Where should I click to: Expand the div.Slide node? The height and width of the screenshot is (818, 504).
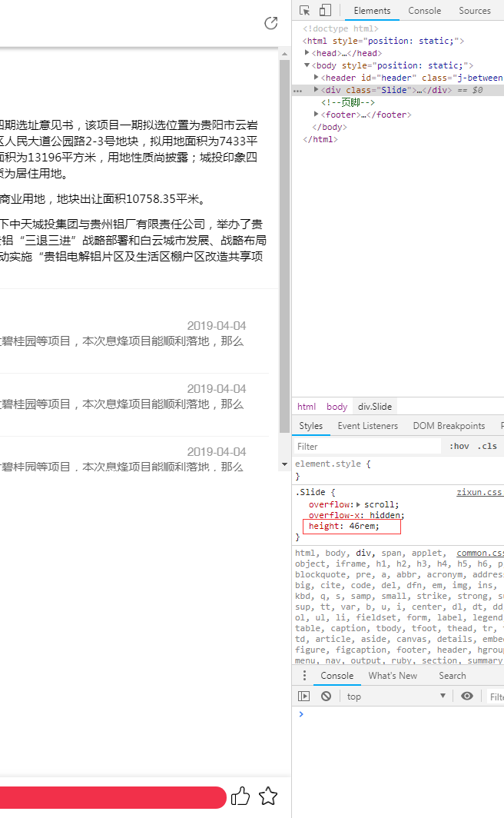pyautogui.click(x=316, y=90)
